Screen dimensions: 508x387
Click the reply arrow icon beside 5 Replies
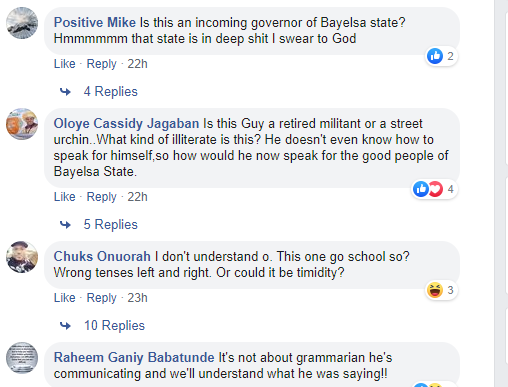pos(65,225)
